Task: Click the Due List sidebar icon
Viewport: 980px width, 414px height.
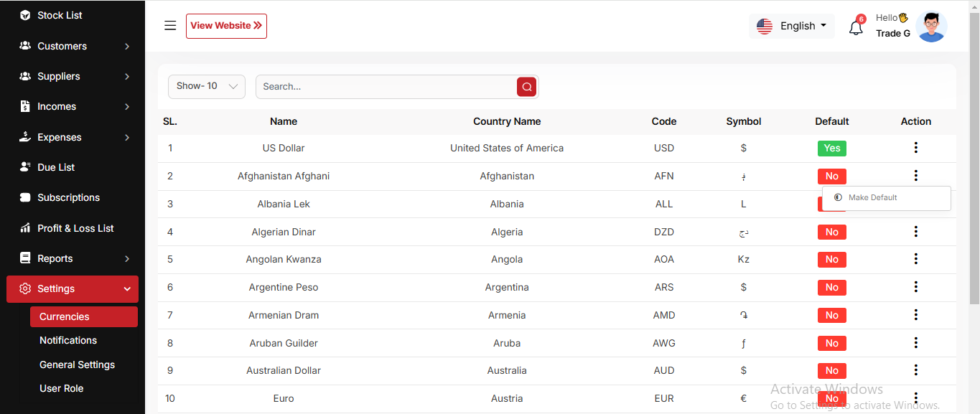Action: pyautogui.click(x=25, y=167)
